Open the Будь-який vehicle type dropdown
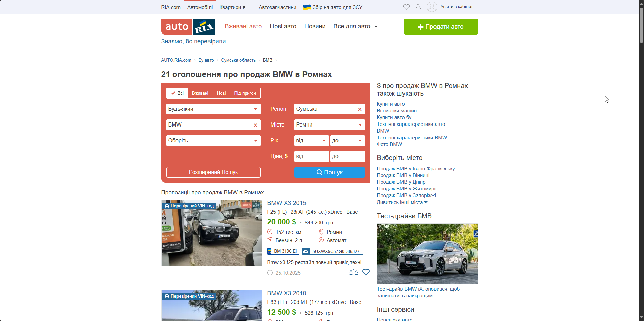 pyautogui.click(x=214, y=109)
